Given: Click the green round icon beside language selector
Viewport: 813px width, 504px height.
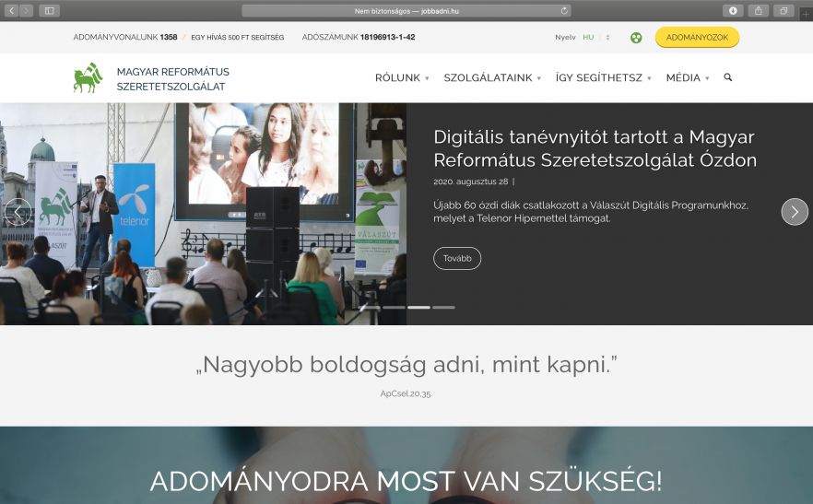Looking at the screenshot, I should [636, 38].
